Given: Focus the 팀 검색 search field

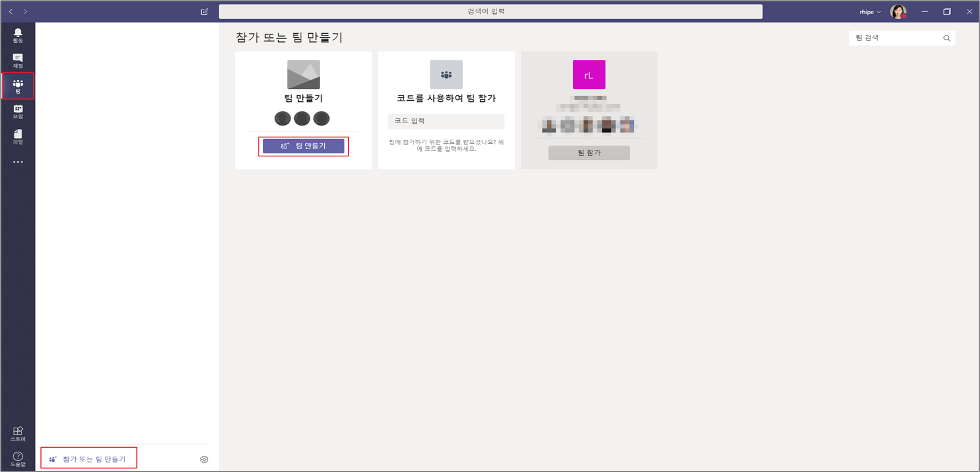Looking at the screenshot, I should pyautogui.click(x=902, y=38).
